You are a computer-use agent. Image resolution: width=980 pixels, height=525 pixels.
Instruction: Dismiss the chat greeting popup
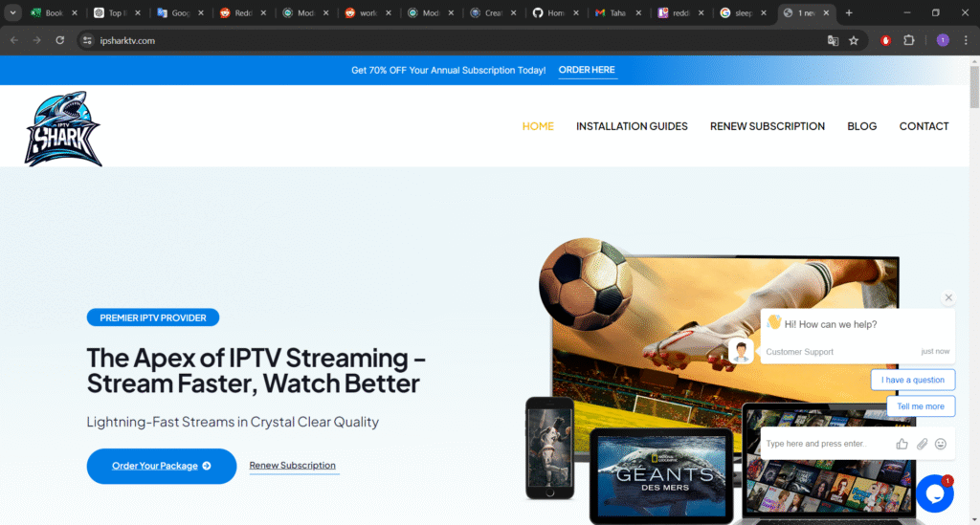(x=948, y=297)
